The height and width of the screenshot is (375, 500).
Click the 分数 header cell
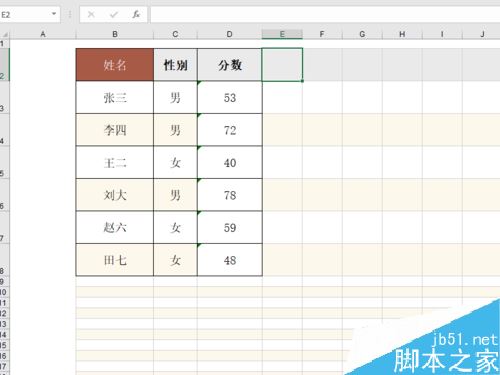[230, 65]
